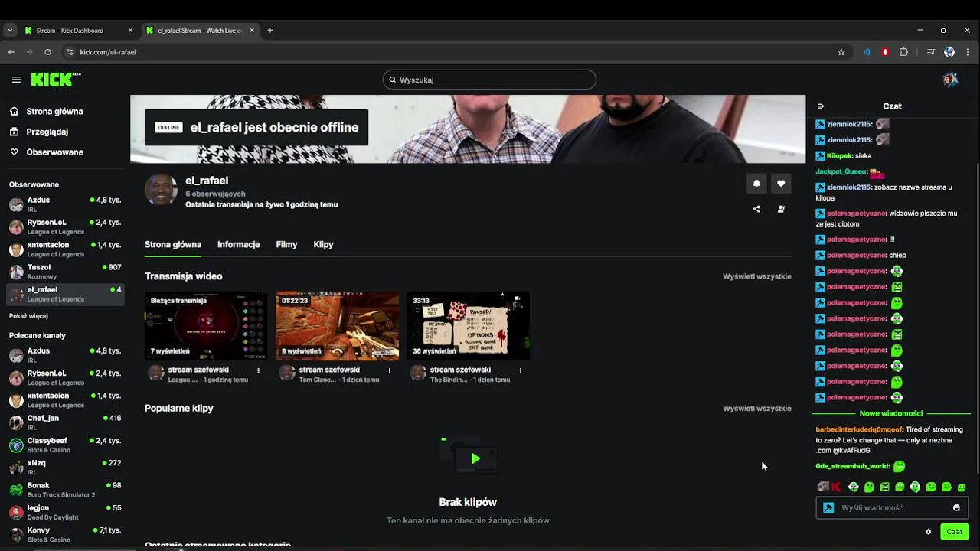980x551 pixels.
Task: Click Wyświetl wszystkie next to Popularne klipy
Action: point(756,409)
